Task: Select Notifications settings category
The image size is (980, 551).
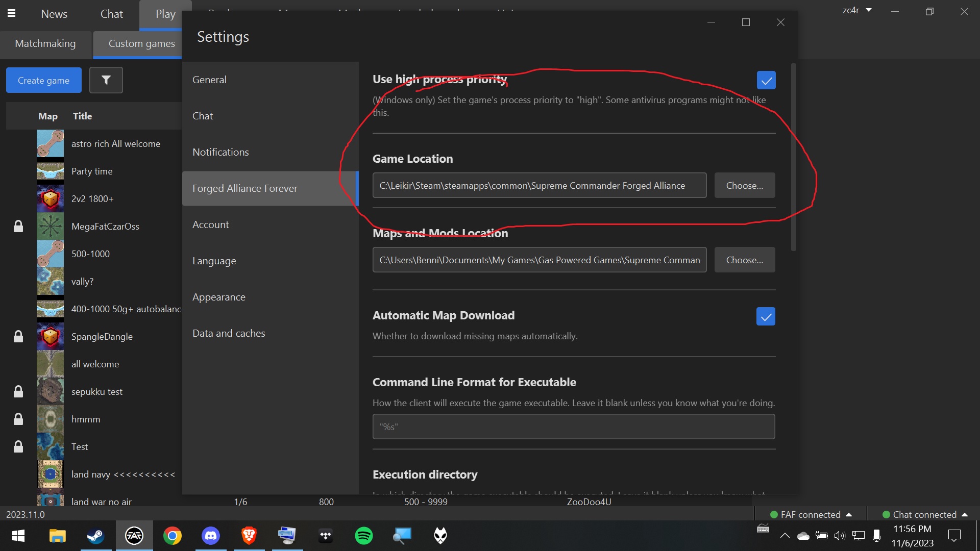Action: coord(271,152)
